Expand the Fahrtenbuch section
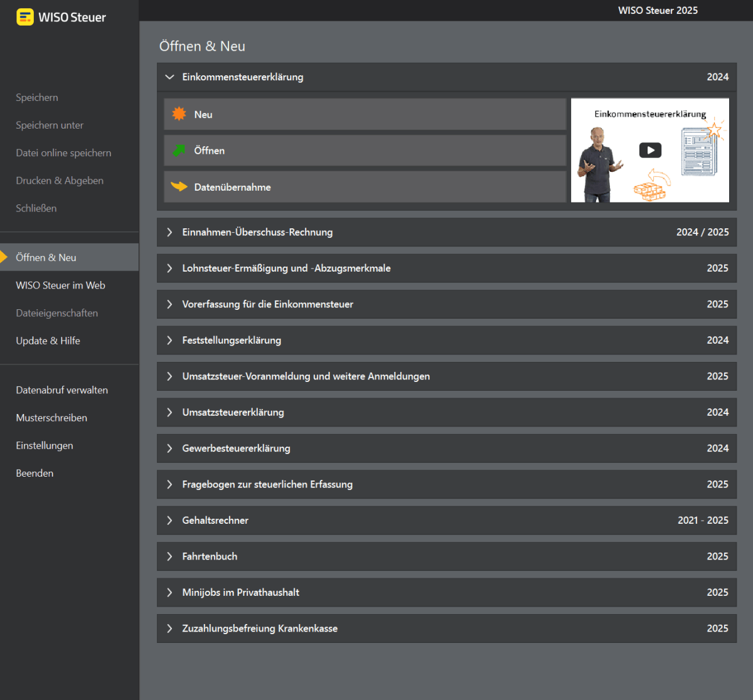753x700 pixels. 169,556
